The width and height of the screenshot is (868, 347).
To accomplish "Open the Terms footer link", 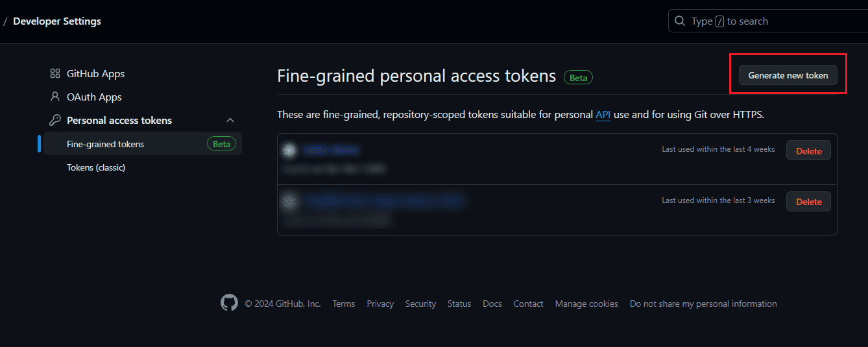I will [x=343, y=304].
